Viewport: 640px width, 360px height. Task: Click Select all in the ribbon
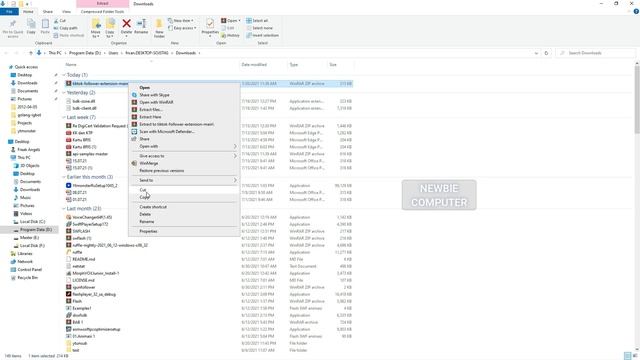pyautogui.click(x=257, y=21)
